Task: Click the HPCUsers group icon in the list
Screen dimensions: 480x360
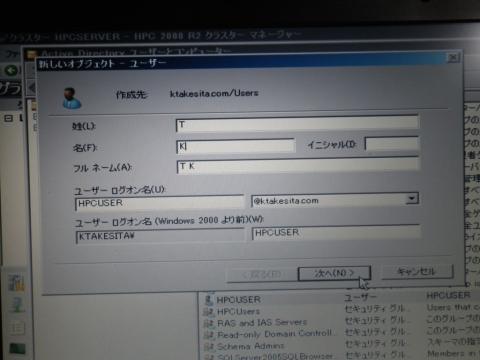Action: 209,312
